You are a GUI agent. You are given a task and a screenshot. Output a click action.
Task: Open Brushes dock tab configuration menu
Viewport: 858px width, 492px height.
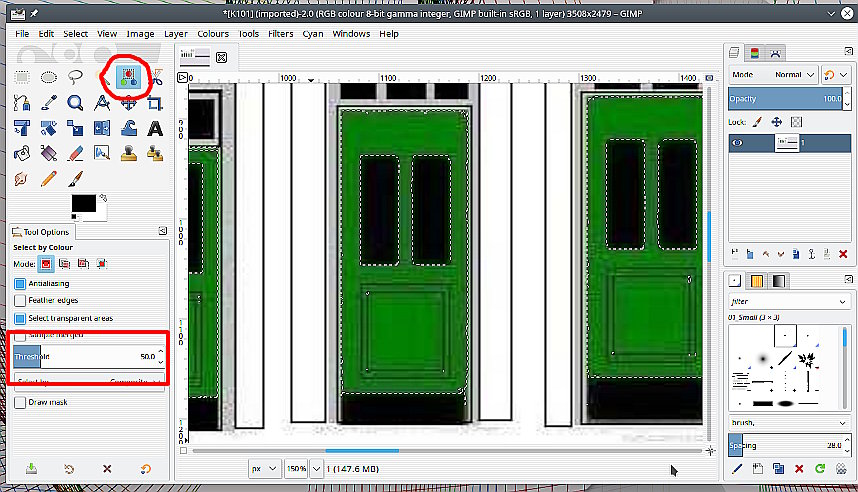pos(848,279)
